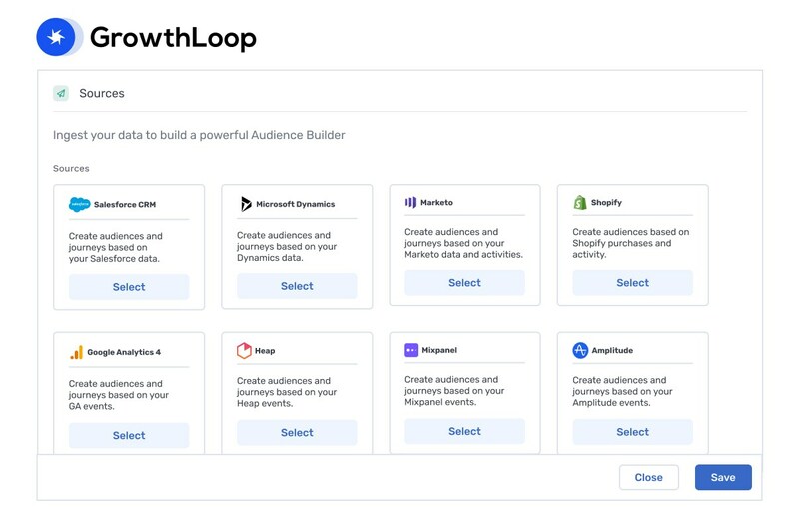Pick Select on the Amplitude card

click(632, 432)
